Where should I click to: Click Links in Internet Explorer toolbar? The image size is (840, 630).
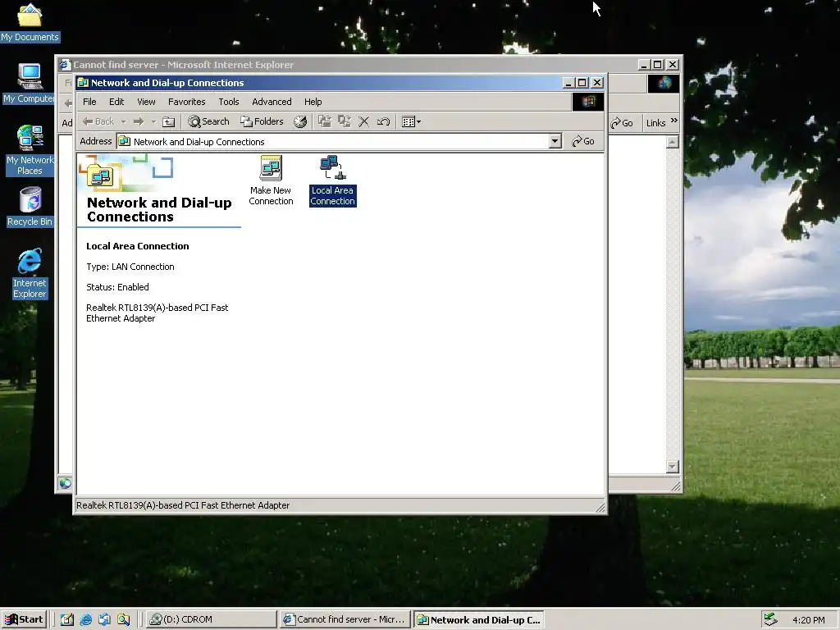(655, 123)
